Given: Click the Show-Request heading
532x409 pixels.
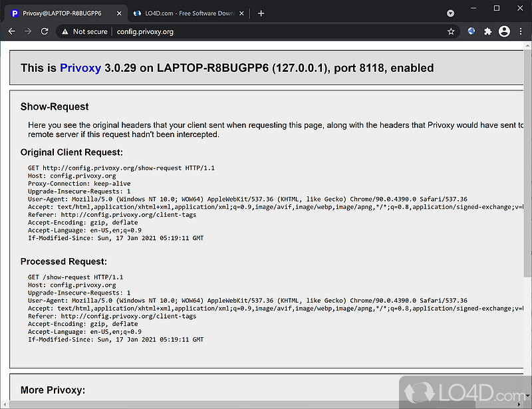Looking at the screenshot, I should click(x=55, y=106).
